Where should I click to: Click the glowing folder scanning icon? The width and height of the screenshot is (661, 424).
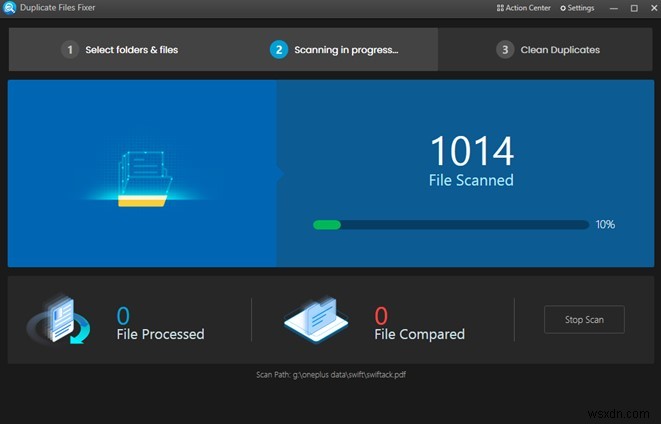143,179
